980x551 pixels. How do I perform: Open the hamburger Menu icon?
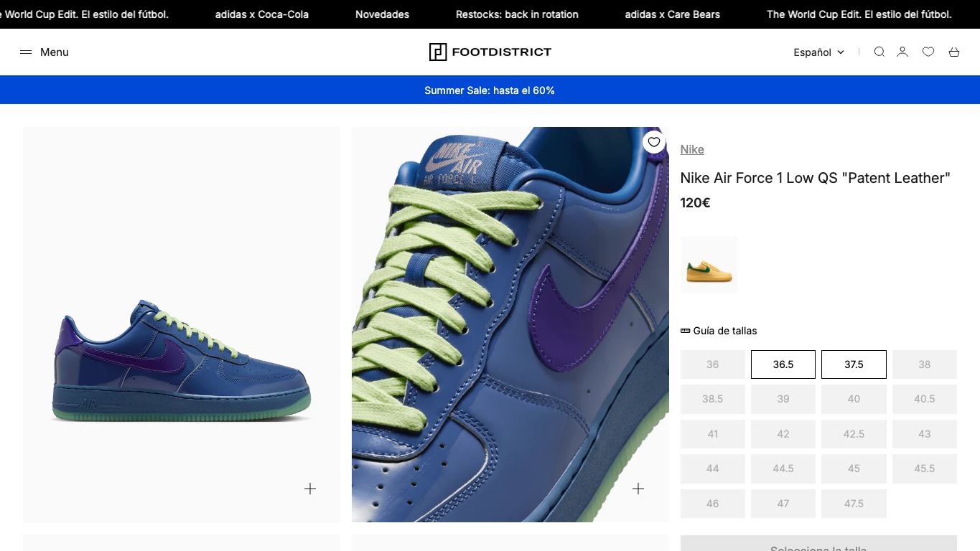point(26,52)
